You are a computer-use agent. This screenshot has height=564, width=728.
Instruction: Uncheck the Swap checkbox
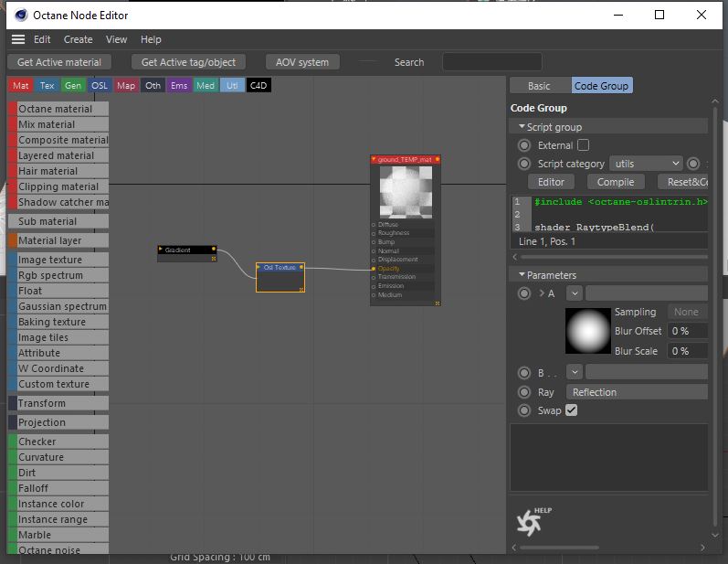point(572,410)
